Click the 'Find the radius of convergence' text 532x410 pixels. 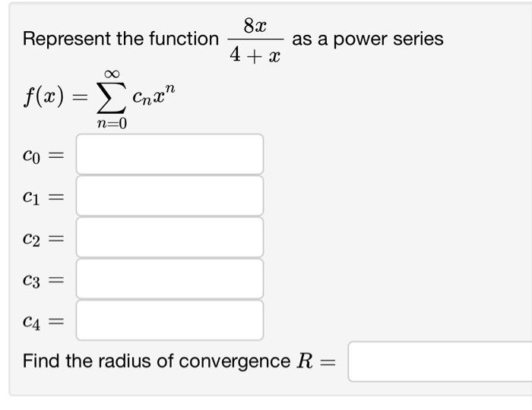157,361
